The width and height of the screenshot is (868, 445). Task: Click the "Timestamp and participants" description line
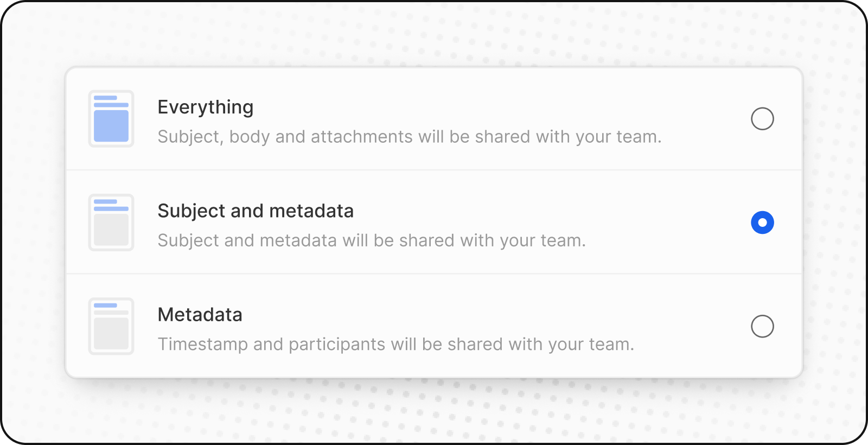pos(395,345)
